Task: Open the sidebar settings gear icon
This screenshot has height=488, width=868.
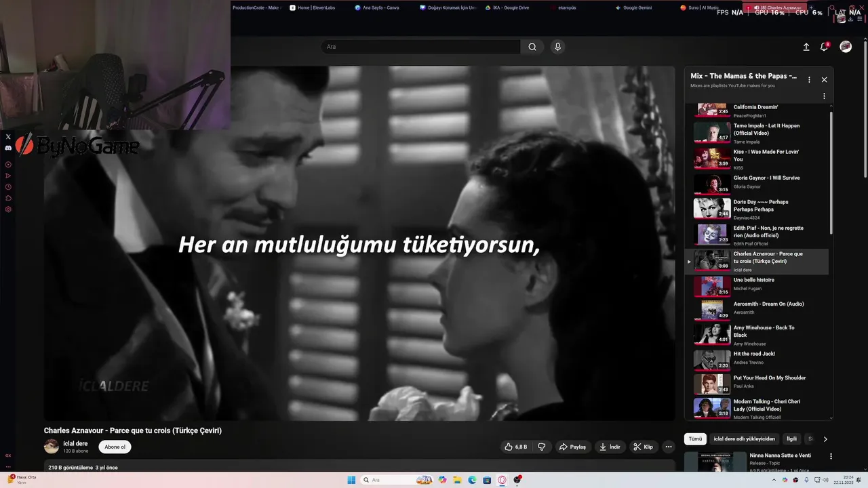Action: [8, 209]
